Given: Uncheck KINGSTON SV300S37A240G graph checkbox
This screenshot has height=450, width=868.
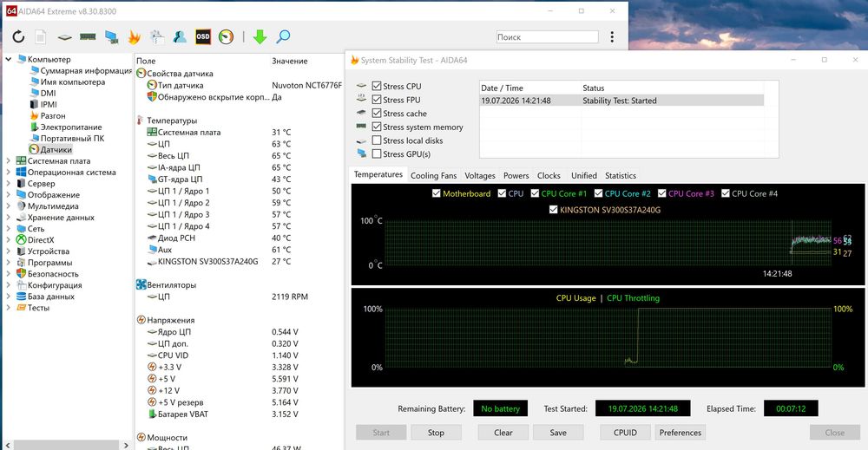Looking at the screenshot, I should point(553,210).
